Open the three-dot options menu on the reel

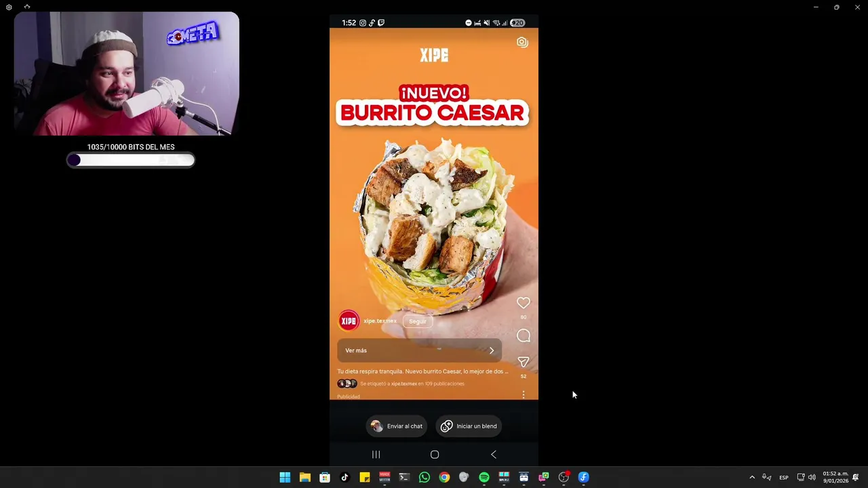(x=523, y=394)
